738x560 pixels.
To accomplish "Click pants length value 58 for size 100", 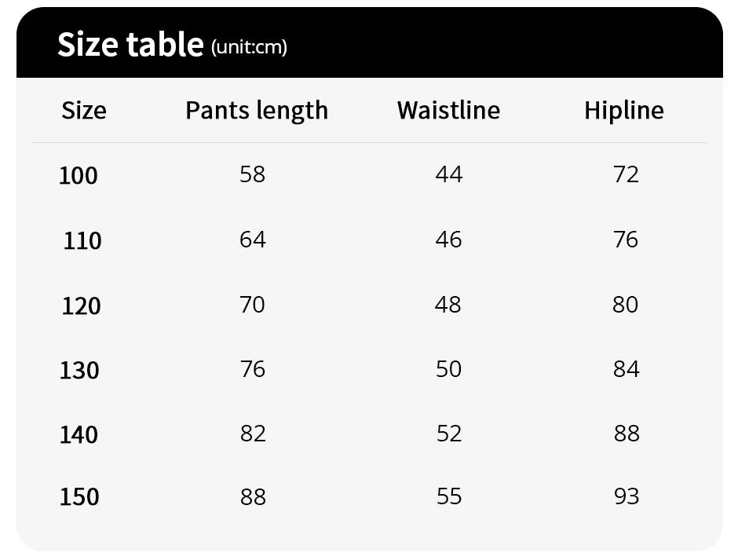I will click(253, 174).
